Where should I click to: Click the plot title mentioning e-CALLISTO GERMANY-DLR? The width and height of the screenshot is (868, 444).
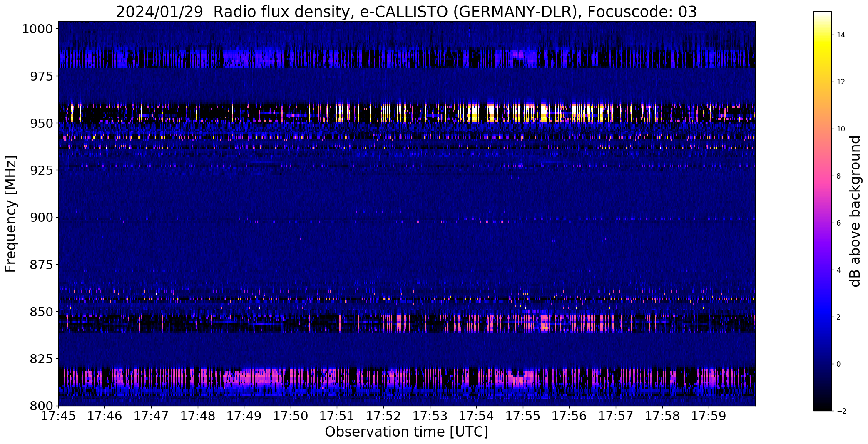tap(406, 12)
